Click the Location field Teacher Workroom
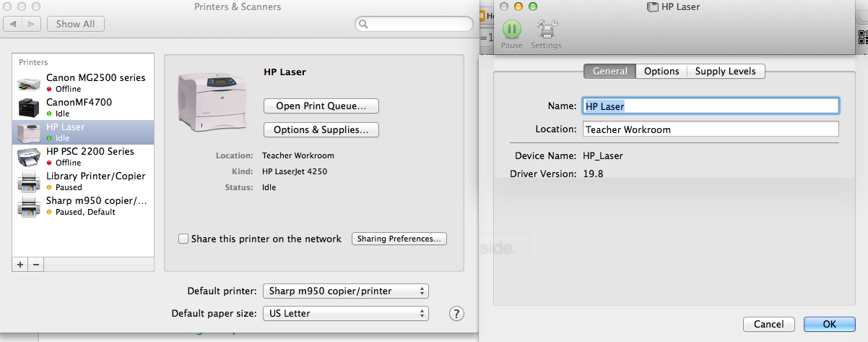868x342 pixels. click(x=711, y=129)
